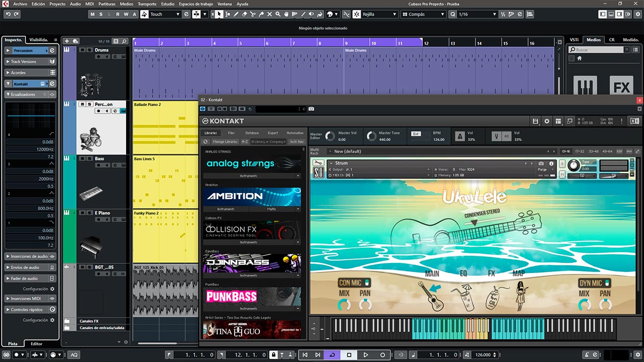Screen dimensions: 644x362
Task: Click the ukulele MAIN page icon
Action: [431, 297]
